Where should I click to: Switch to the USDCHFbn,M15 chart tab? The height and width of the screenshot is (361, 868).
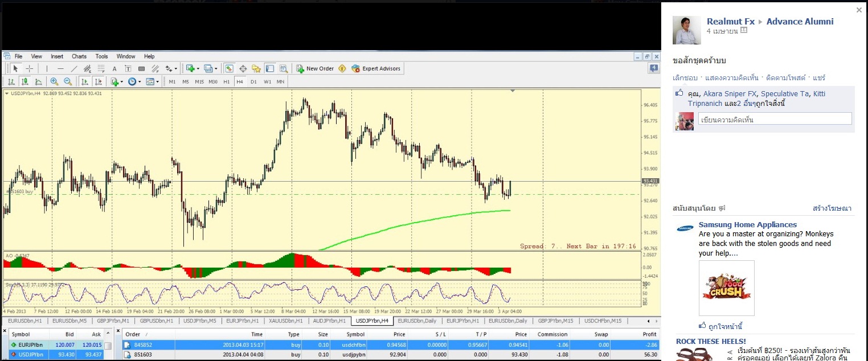pos(603,321)
